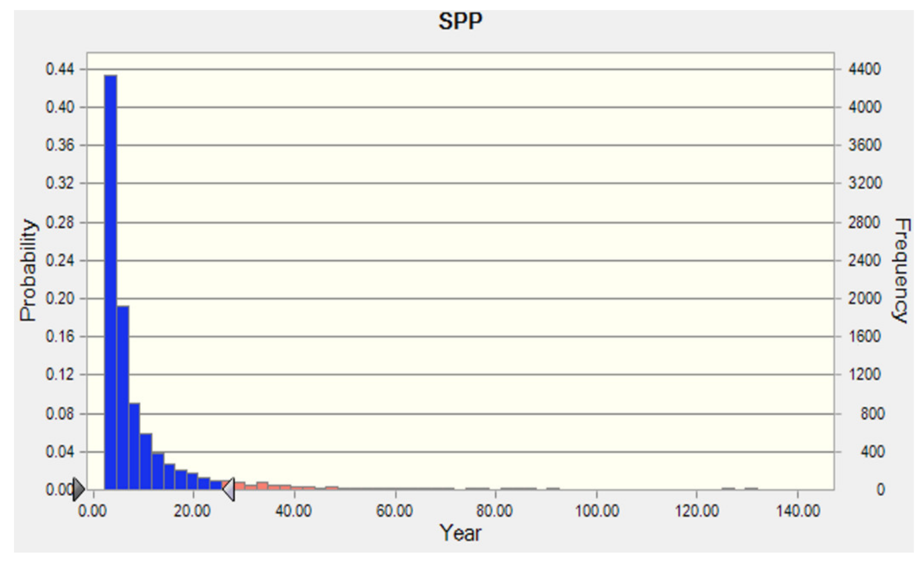The height and width of the screenshot is (564, 924).
Task: Click the 100.00 tick label on Year axis
Action: pyautogui.click(x=597, y=511)
